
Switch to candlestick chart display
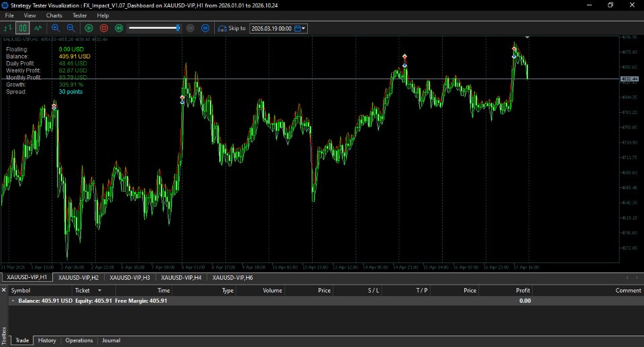click(23, 28)
